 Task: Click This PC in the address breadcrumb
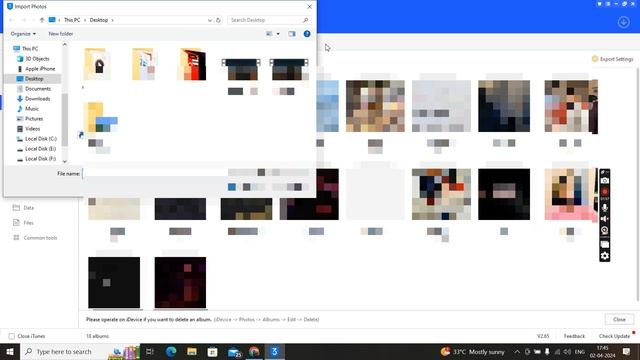pos(72,20)
